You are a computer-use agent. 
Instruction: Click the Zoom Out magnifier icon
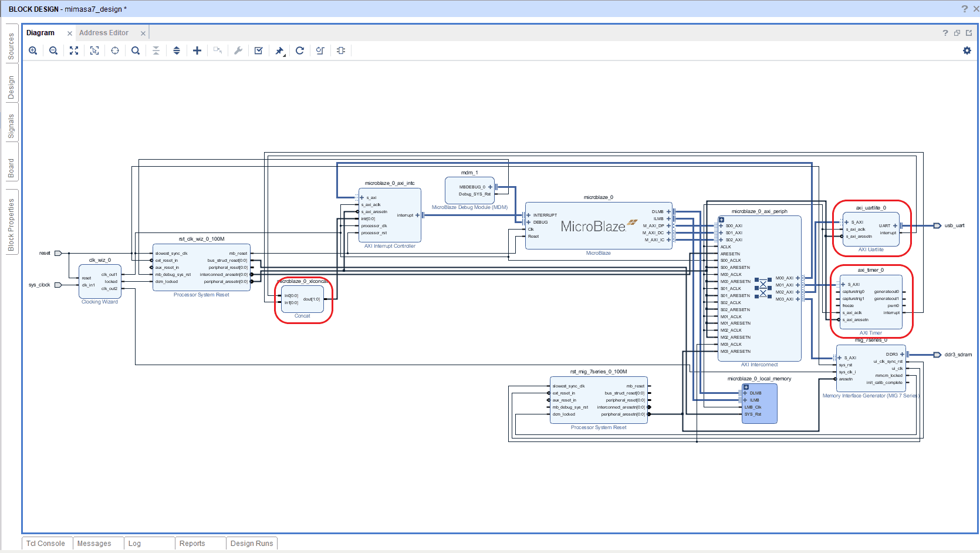[53, 50]
